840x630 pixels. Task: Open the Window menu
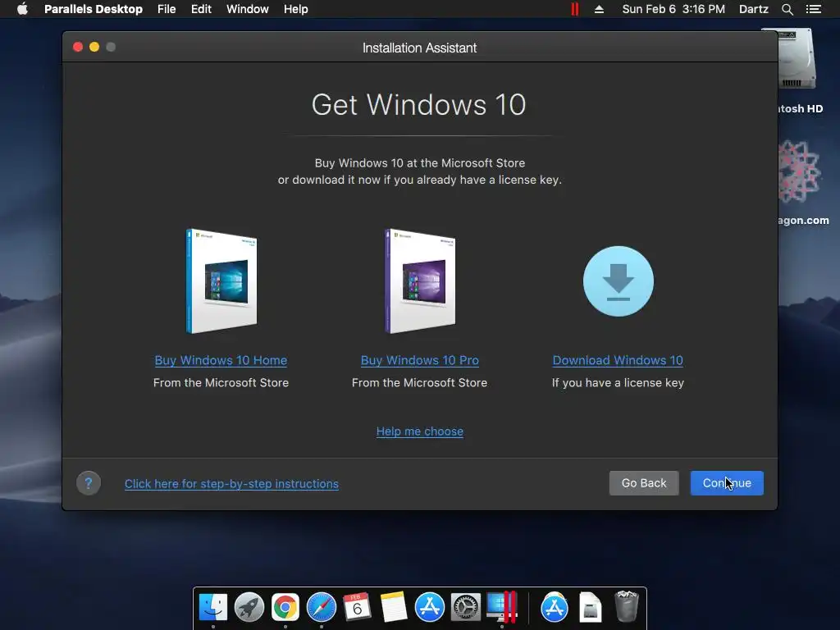(248, 9)
